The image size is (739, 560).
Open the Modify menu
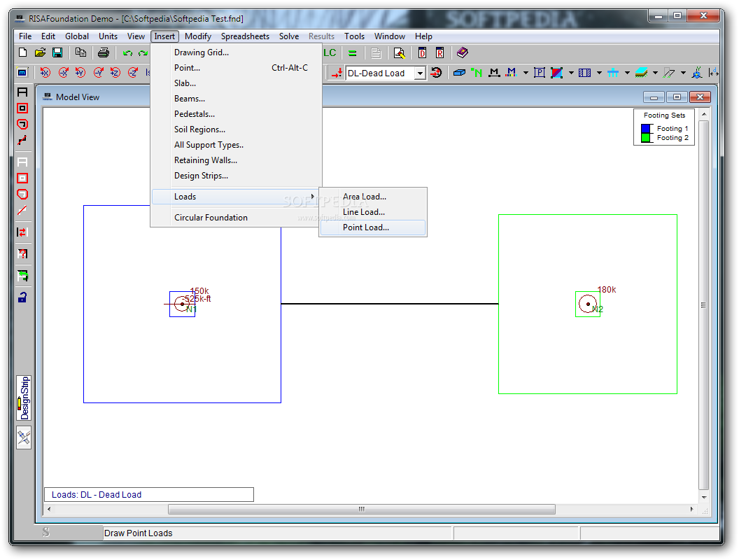point(198,36)
